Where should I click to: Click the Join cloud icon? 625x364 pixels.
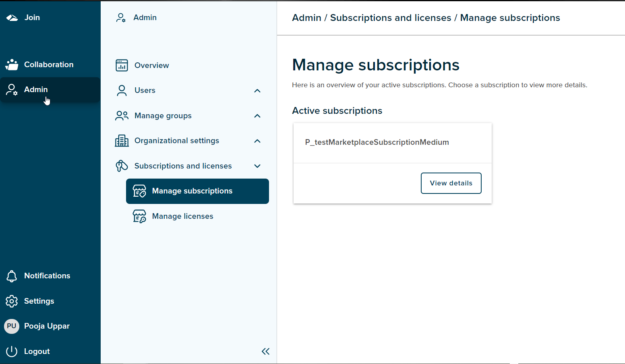(12, 17)
